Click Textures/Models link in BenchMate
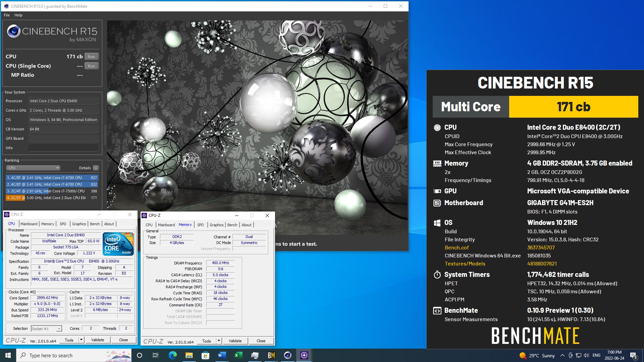The width and height of the screenshot is (644, 362). pyautogui.click(x=465, y=264)
